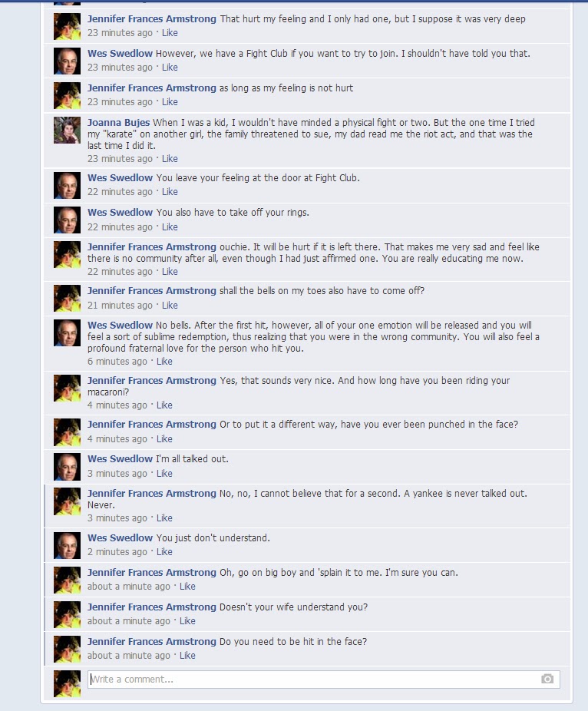Screen dimensions: 588x711
Task: Like the comment about taking off your rings
Action: tap(170, 227)
